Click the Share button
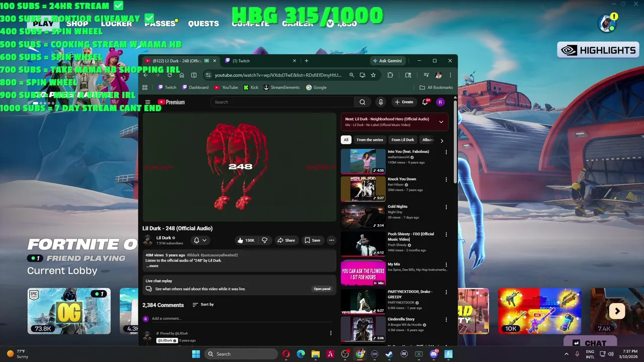The height and width of the screenshot is (362, 644). tap(286, 240)
